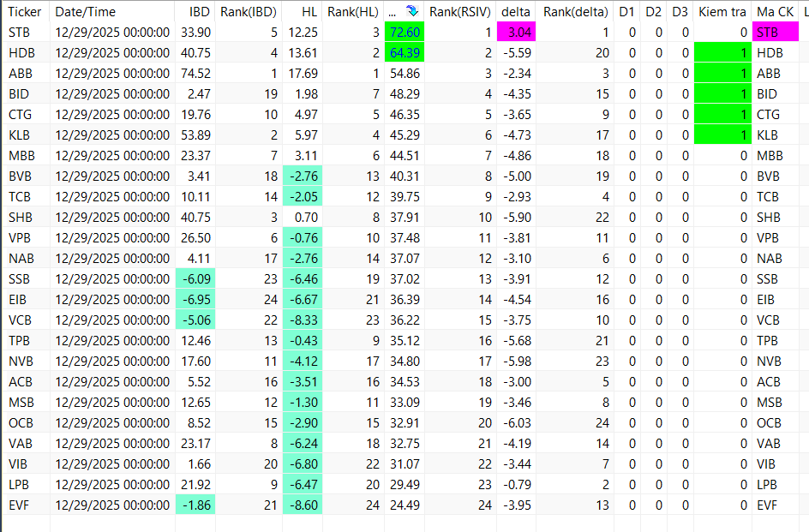Click the Ma CK column header
The image size is (809, 532).
776,11
